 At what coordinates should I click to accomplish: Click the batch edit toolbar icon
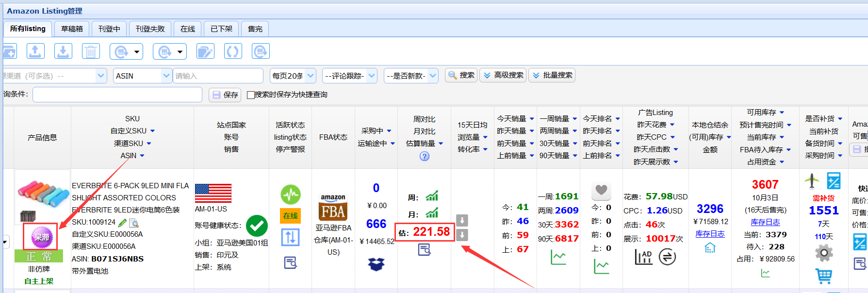[x=205, y=51]
